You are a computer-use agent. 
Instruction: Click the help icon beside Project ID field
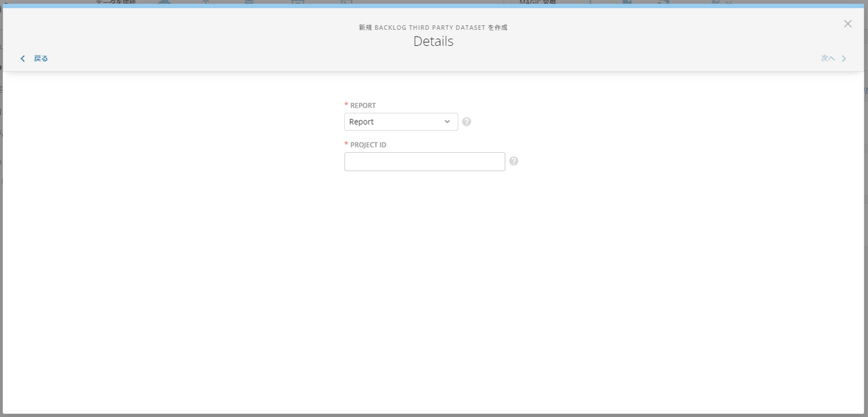[514, 161]
